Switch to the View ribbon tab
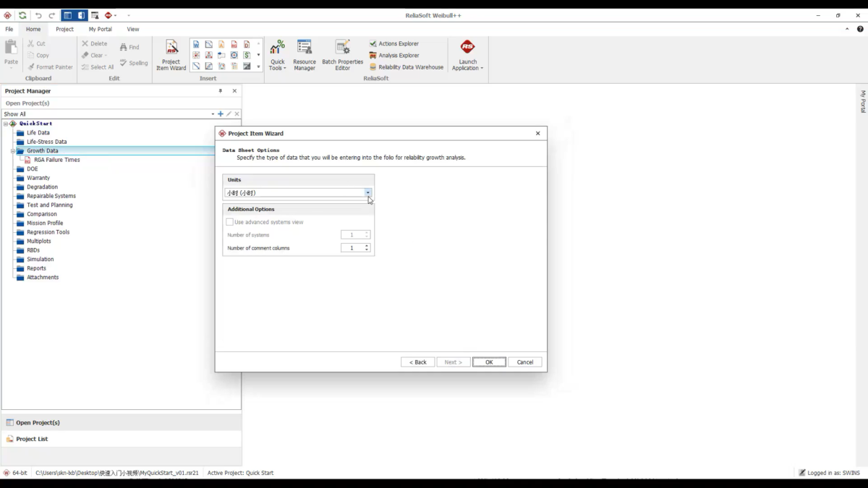 point(133,29)
